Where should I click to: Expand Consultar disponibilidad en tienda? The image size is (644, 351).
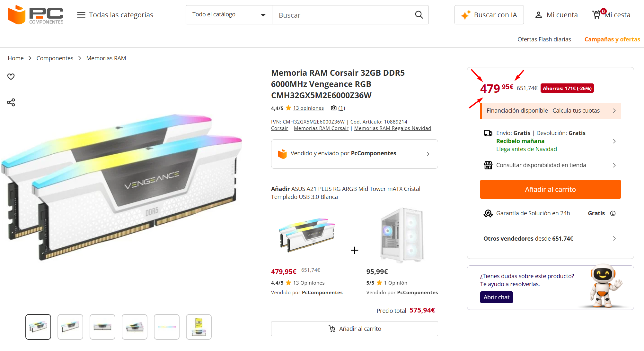point(551,165)
